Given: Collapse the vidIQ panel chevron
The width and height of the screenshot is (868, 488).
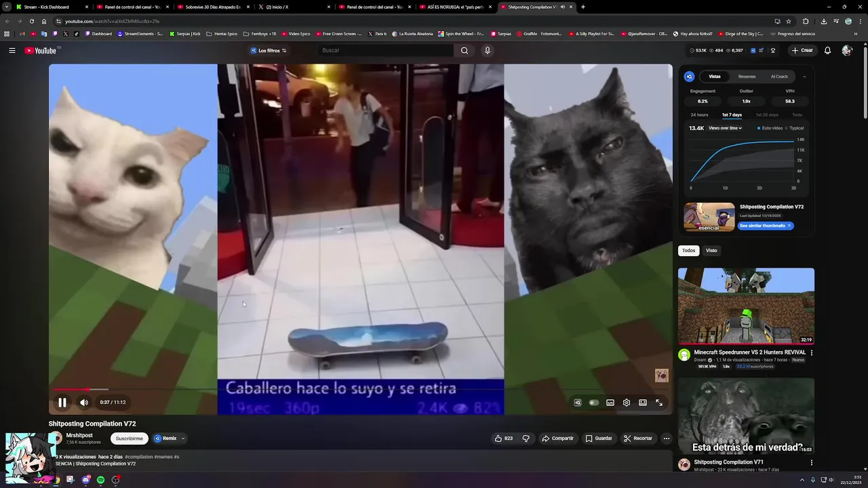Looking at the screenshot, I should (x=804, y=77).
